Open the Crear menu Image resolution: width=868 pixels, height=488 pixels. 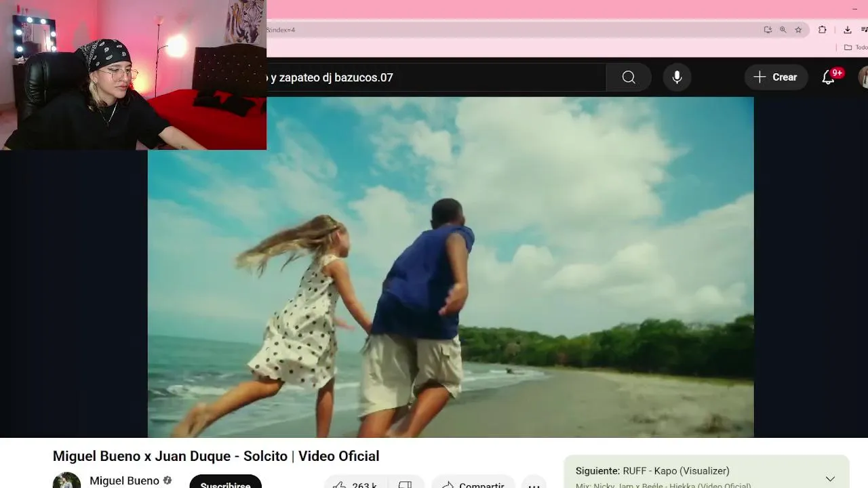776,77
